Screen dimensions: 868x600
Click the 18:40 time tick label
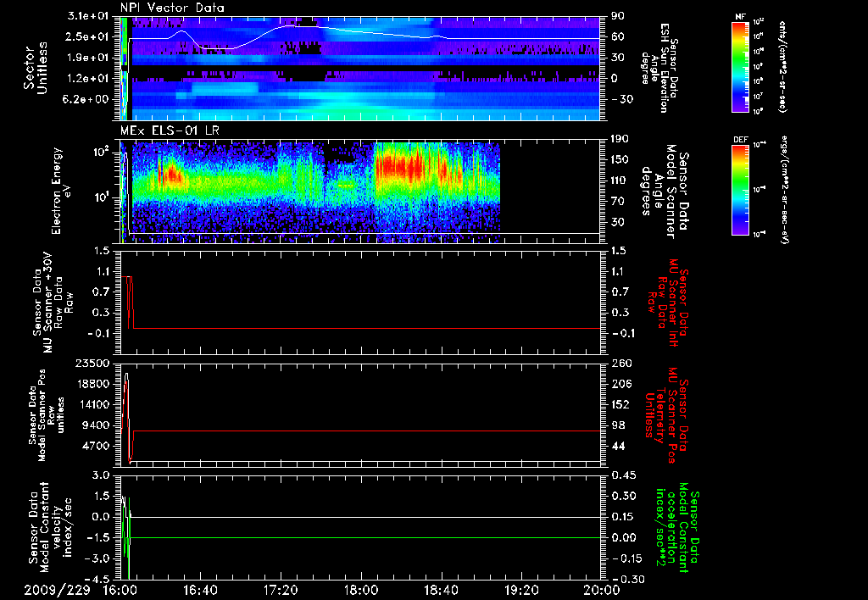(x=441, y=590)
